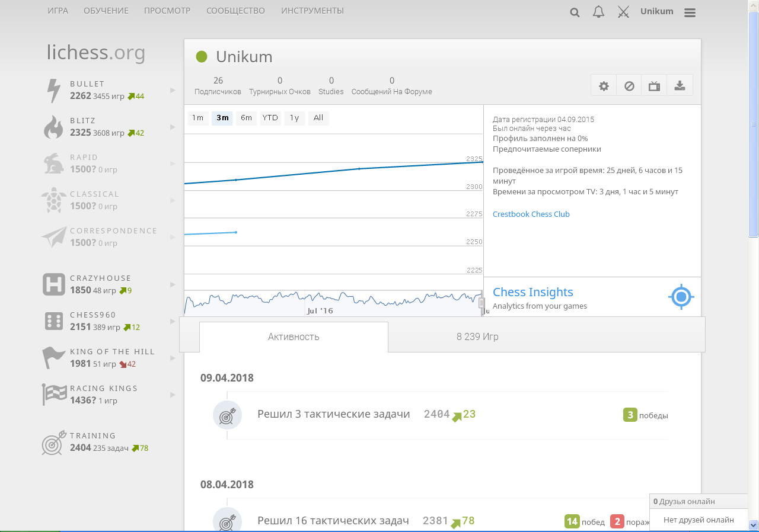Select the 1y chart range
Viewport: 759px width, 532px height.
click(x=294, y=118)
